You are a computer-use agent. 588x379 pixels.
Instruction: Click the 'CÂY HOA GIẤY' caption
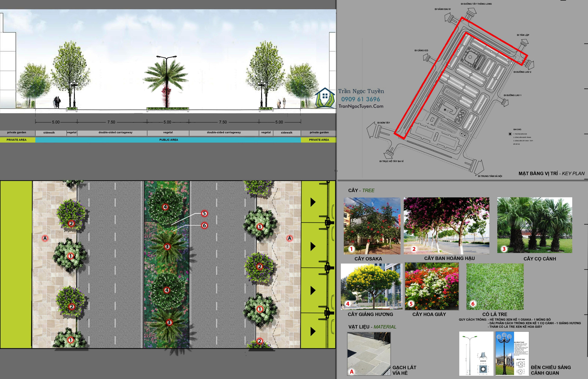coord(429,315)
